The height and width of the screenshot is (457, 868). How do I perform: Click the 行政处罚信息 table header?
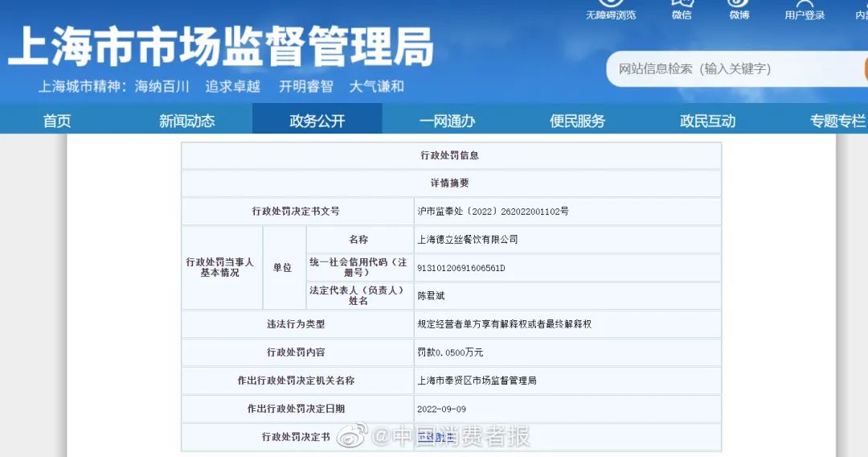click(451, 155)
